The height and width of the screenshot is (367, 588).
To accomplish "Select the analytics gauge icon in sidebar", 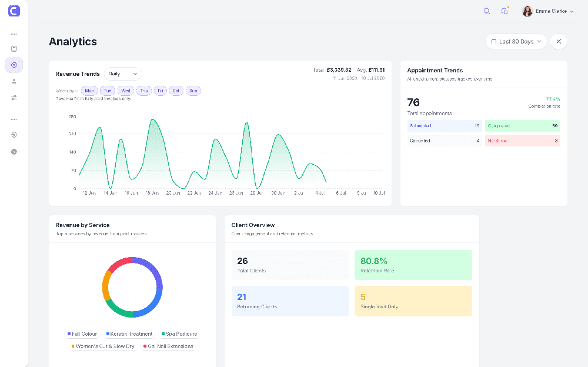I will tap(14, 65).
